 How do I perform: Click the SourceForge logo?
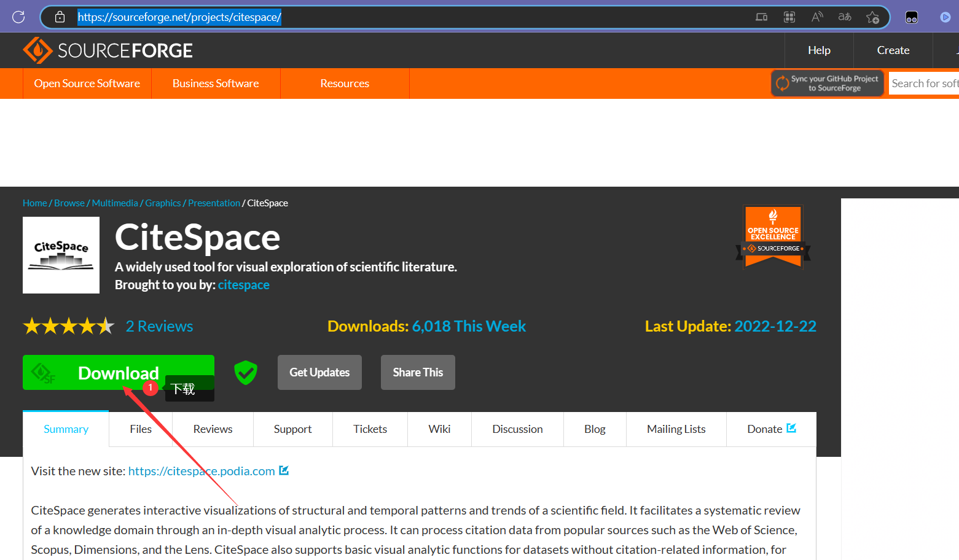(108, 50)
